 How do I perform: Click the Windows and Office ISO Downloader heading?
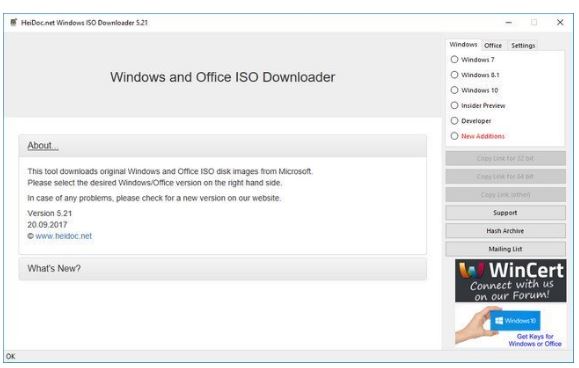(x=223, y=77)
